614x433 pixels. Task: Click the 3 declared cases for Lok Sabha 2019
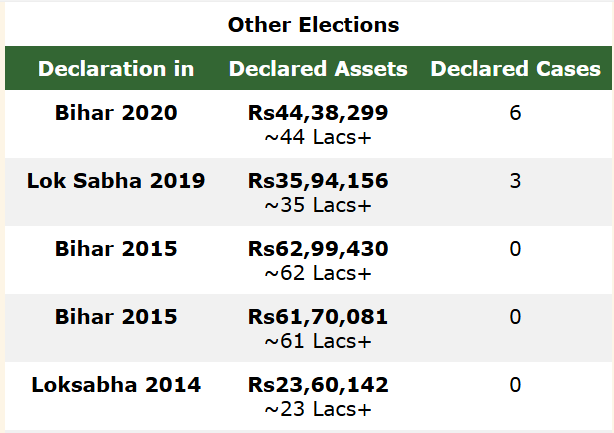tap(515, 181)
